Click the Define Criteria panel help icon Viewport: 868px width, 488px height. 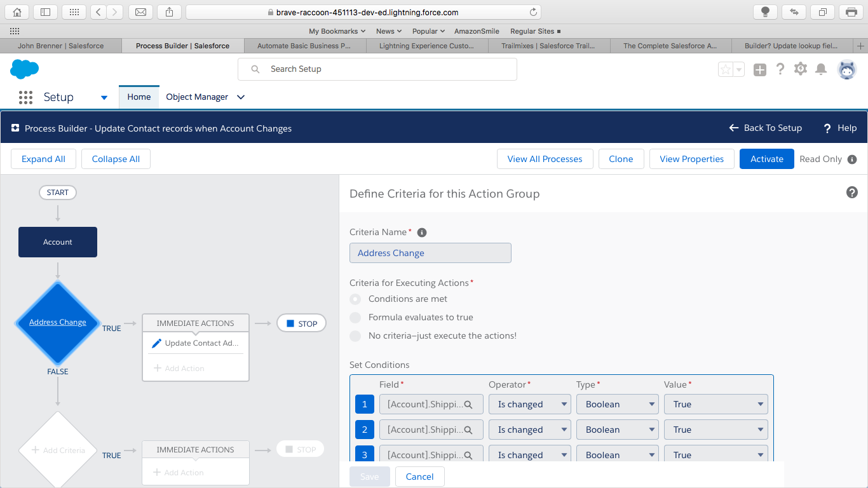click(852, 193)
